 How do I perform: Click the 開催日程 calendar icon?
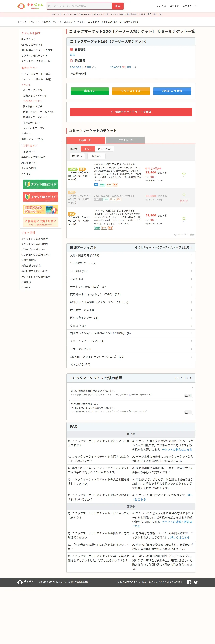click(x=71, y=61)
